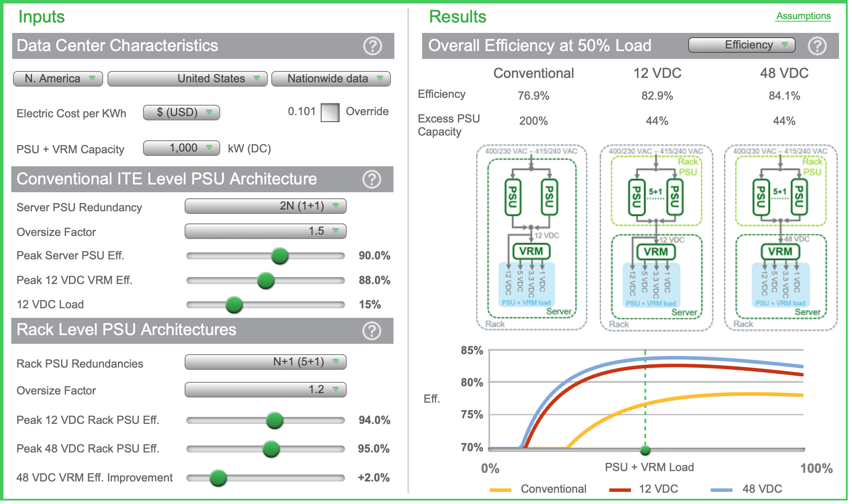The height and width of the screenshot is (504, 852).
Task: Open help for Conventional ITE Level PSU Architecture
Action: [x=371, y=179]
